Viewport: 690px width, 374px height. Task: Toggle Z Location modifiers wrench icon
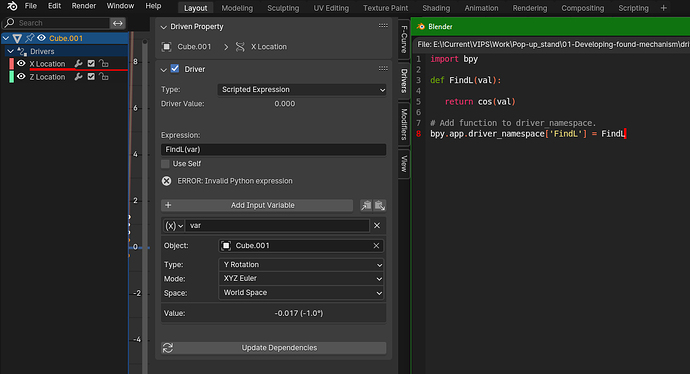pos(78,77)
